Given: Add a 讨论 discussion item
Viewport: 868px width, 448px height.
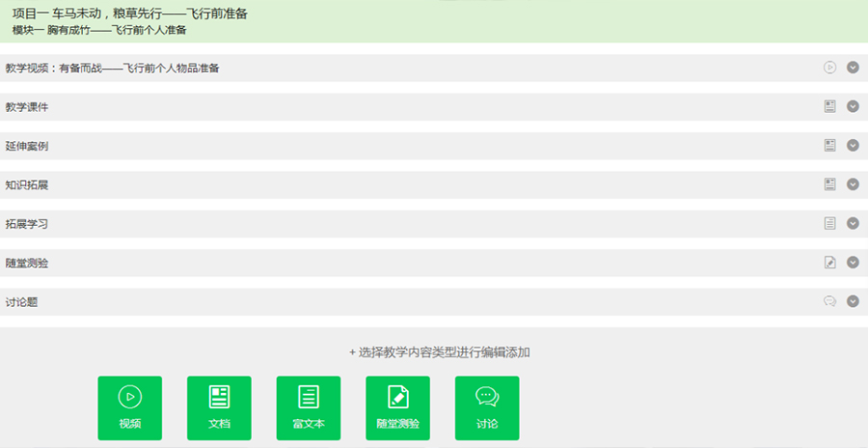Looking at the screenshot, I should [487, 407].
